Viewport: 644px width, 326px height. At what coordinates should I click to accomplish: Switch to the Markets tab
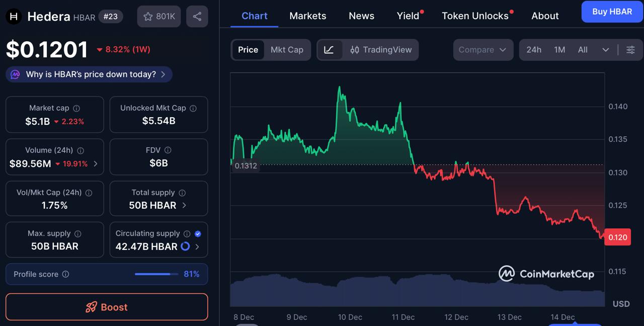[x=307, y=16]
